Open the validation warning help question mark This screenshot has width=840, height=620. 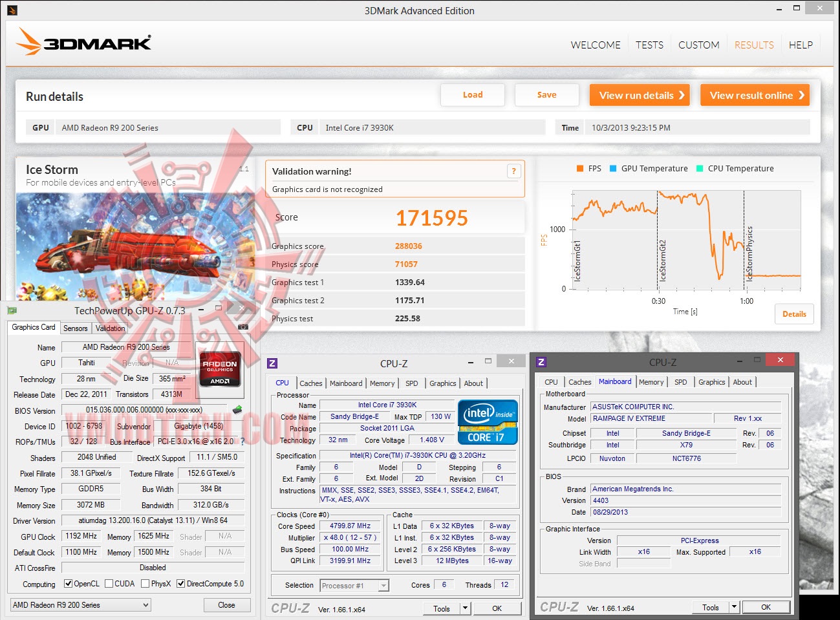(x=513, y=171)
